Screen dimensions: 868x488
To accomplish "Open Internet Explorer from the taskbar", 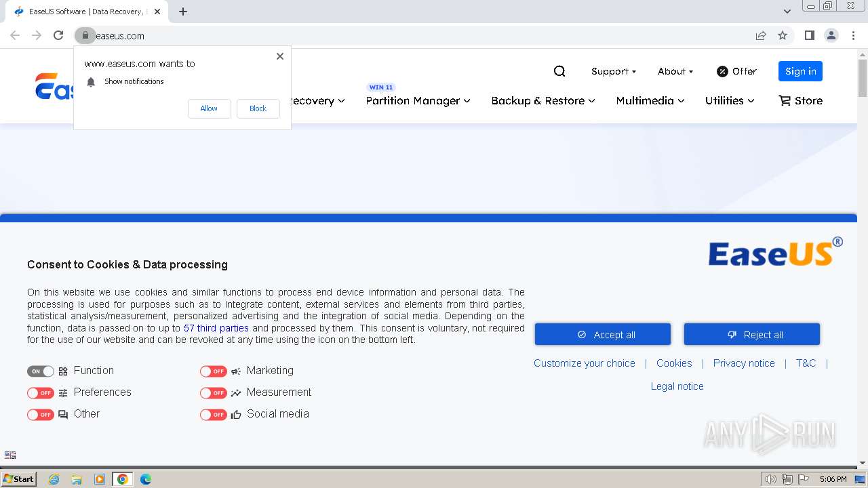I will pyautogui.click(x=54, y=479).
